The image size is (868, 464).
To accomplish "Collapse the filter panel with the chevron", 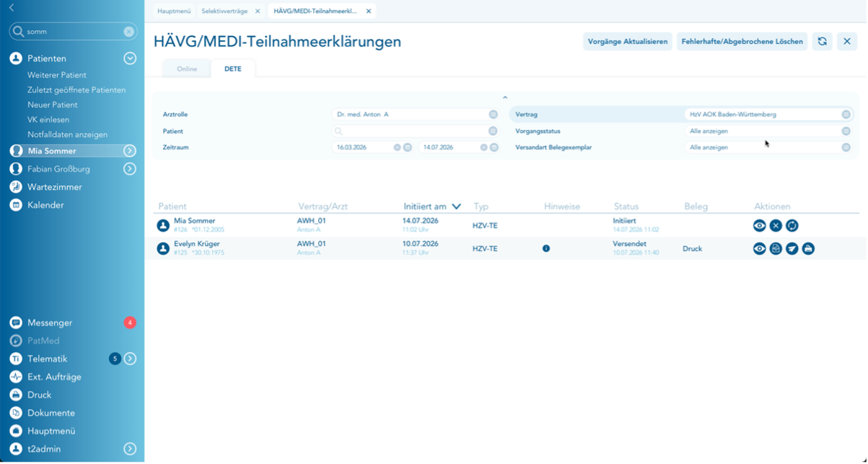I will tap(505, 98).
